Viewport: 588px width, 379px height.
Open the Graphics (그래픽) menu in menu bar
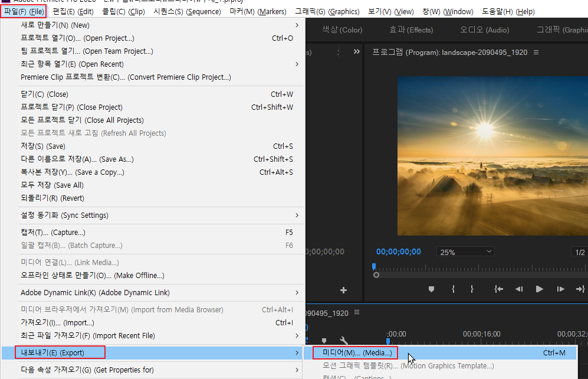click(x=327, y=12)
